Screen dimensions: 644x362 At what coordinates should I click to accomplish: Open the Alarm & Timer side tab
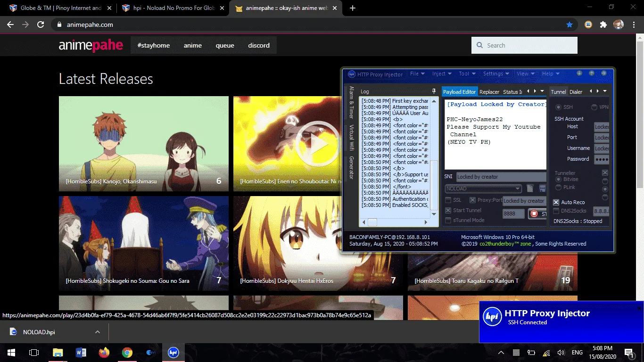click(351, 102)
